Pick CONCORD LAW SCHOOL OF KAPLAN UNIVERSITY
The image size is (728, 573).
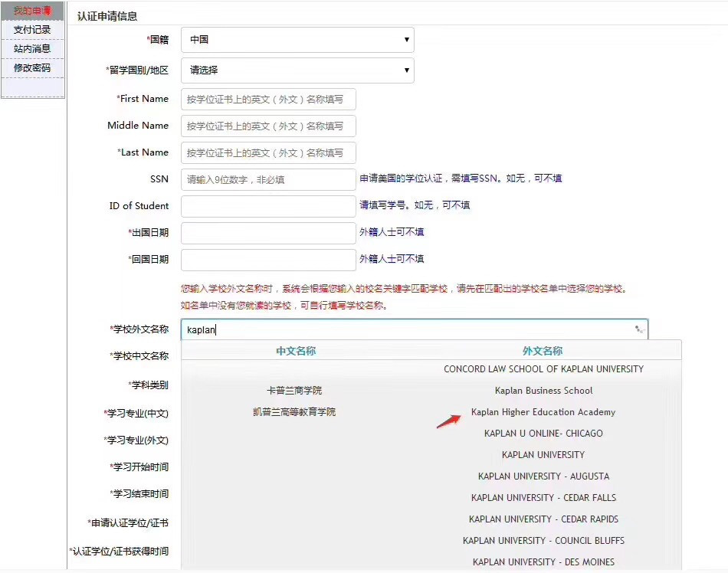[x=543, y=369]
